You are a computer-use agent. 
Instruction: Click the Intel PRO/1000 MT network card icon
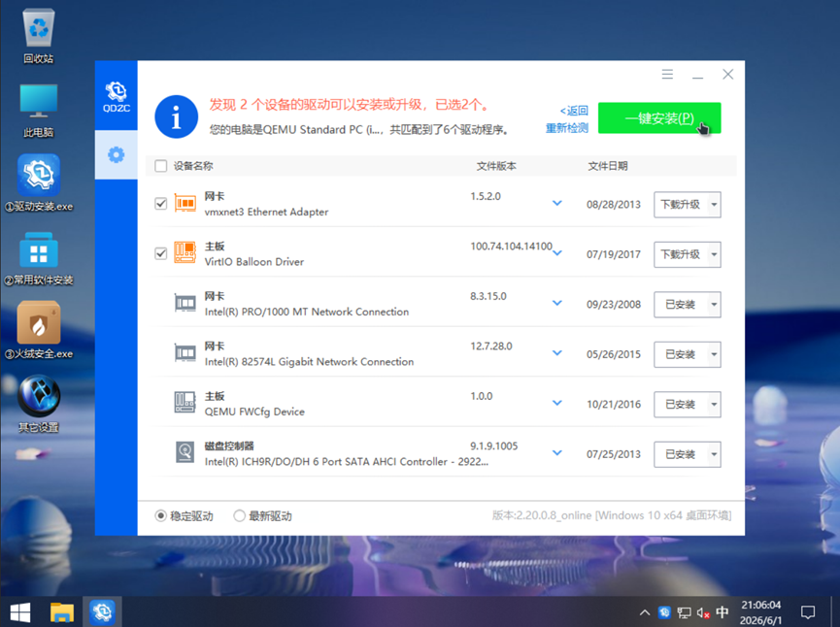(185, 304)
